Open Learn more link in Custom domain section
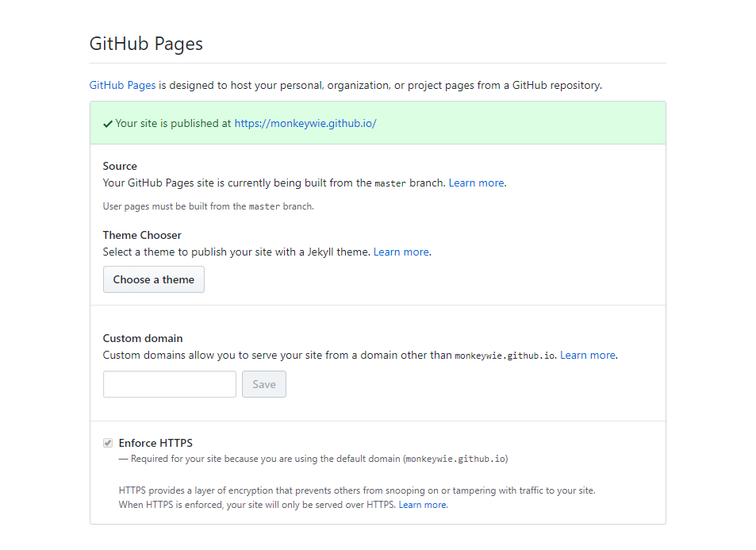 [587, 355]
